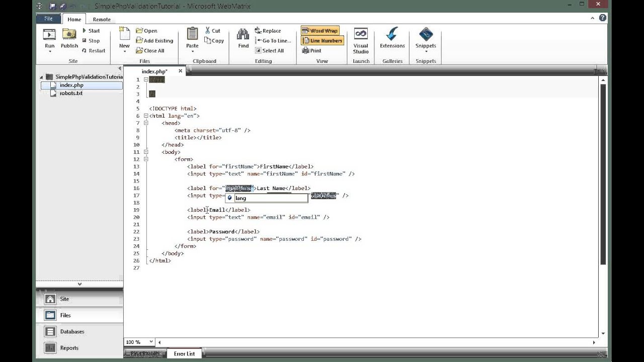Open the File menu
This screenshot has height=362, width=644.
tap(48, 19)
